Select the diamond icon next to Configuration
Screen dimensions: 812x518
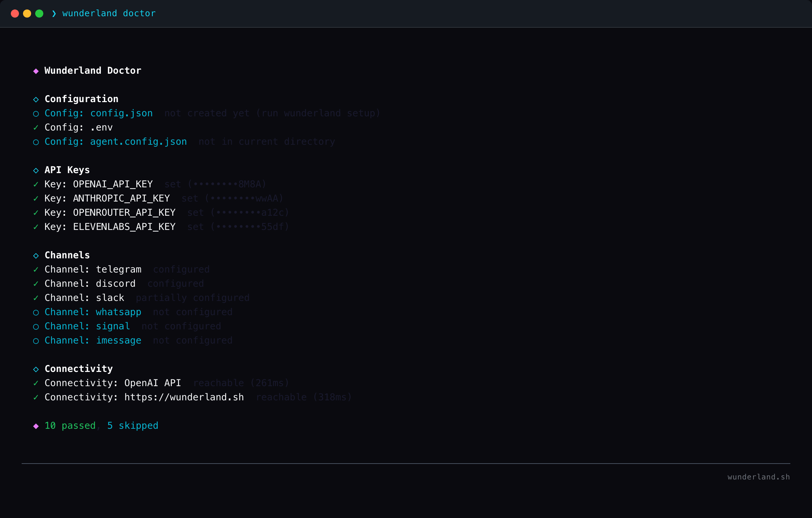tap(36, 99)
